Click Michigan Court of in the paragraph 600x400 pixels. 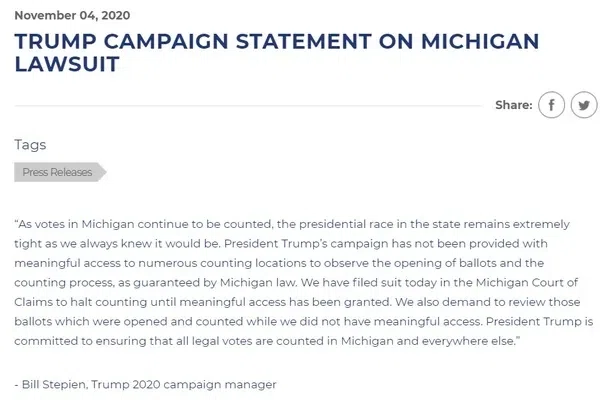pos(527,282)
